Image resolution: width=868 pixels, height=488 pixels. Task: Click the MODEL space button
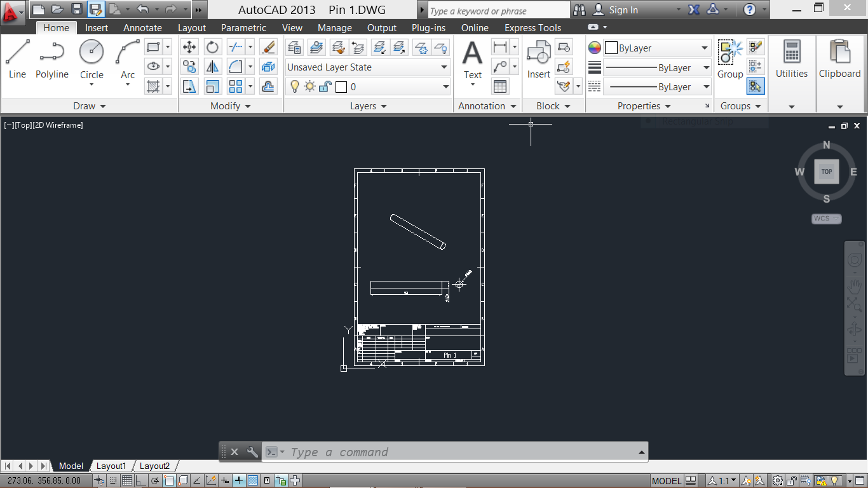click(x=667, y=481)
